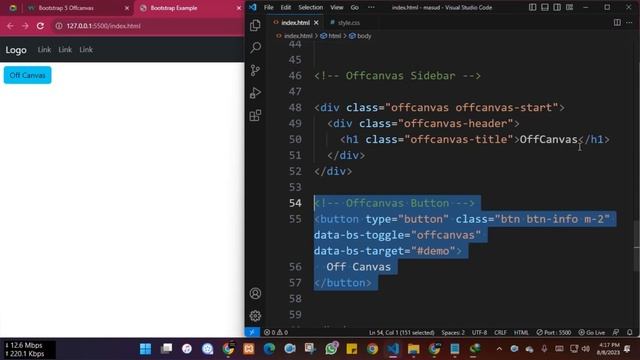
Task: Click line number 54 in the gutter
Action: (295, 203)
